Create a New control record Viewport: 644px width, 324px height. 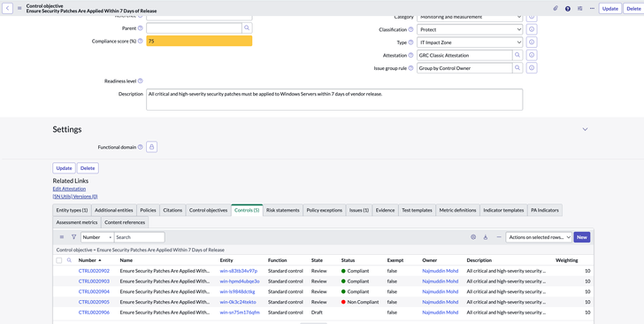[581, 237]
